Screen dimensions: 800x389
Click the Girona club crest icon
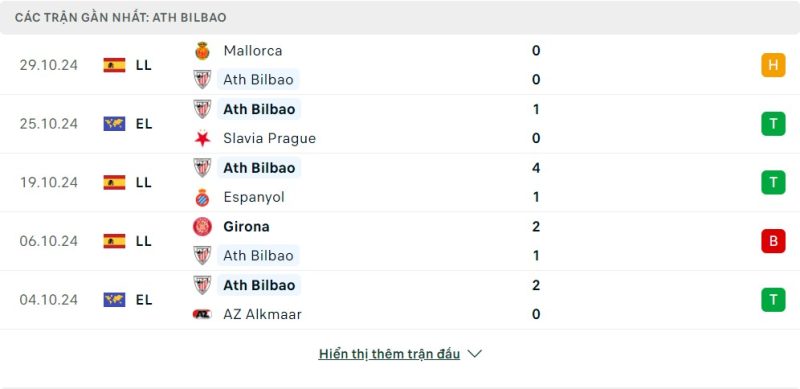pyautogui.click(x=203, y=226)
